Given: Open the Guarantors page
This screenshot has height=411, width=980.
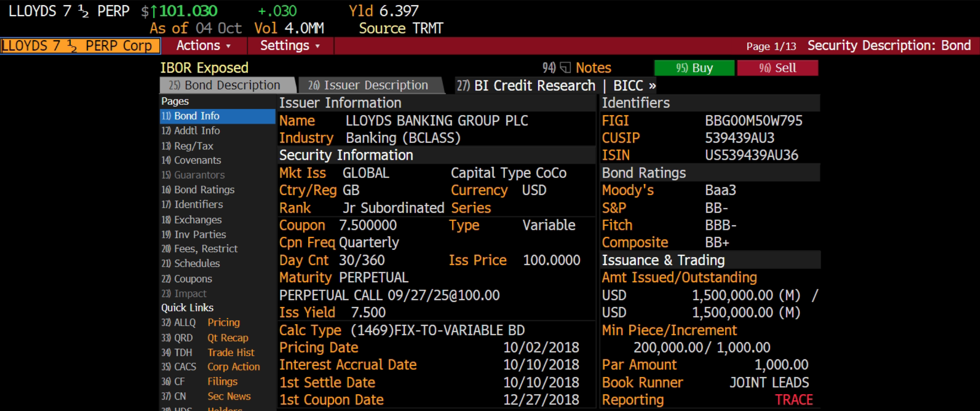Looking at the screenshot, I should click(x=218, y=175).
